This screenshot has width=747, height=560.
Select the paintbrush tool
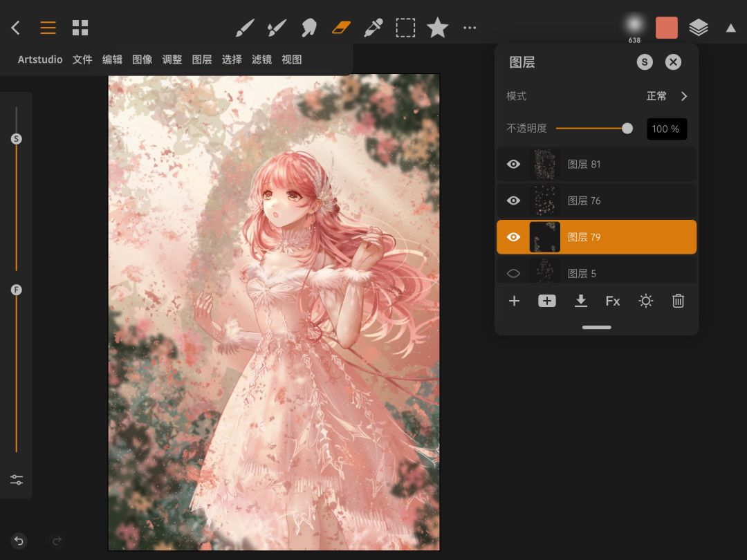245,28
